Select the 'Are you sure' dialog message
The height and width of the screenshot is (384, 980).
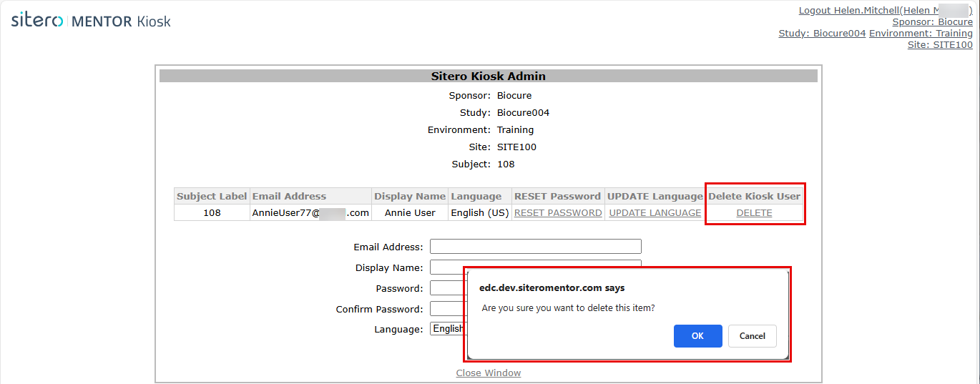568,308
